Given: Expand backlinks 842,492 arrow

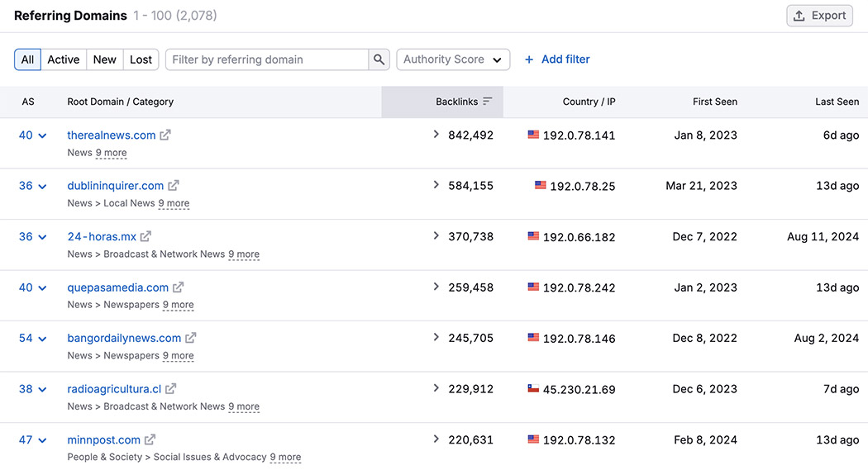Looking at the screenshot, I should point(436,135).
